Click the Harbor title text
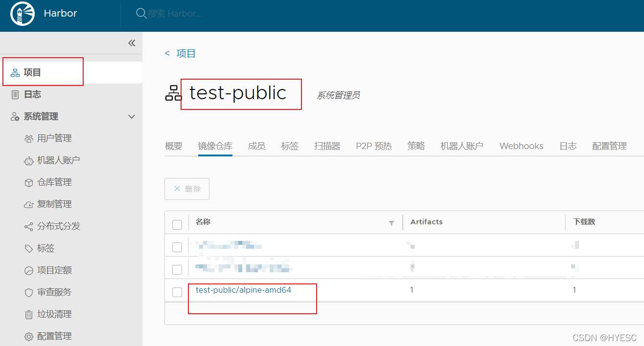 [60, 14]
